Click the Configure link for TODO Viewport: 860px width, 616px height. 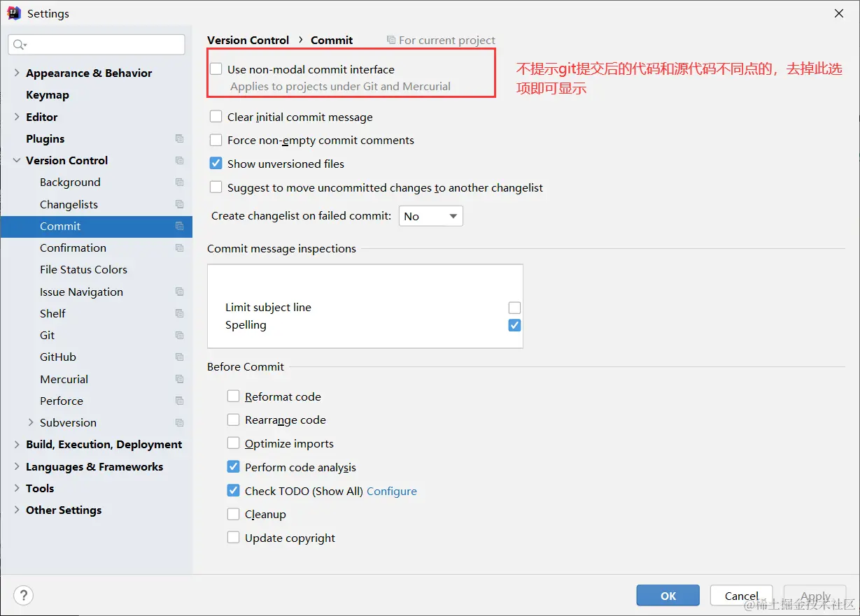tap(392, 491)
